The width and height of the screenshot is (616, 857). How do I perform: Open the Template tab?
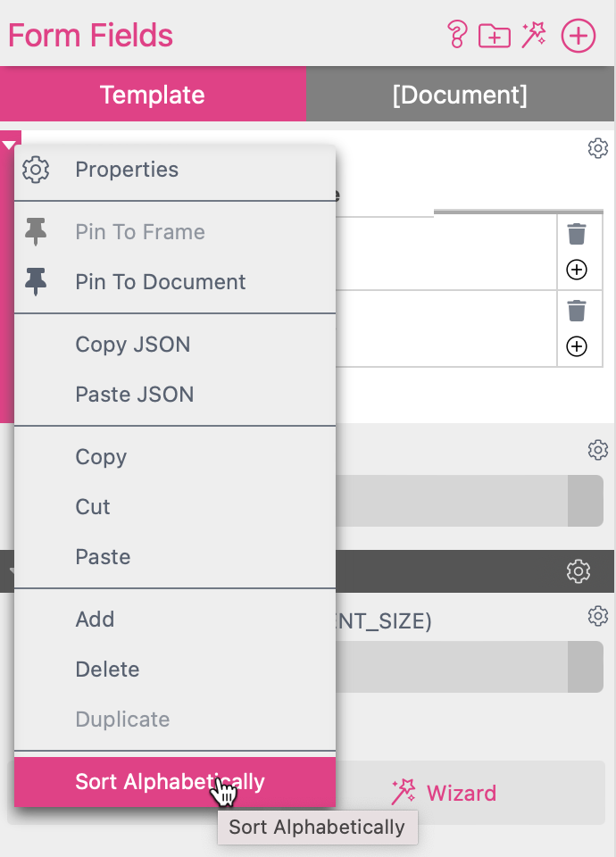tap(153, 94)
